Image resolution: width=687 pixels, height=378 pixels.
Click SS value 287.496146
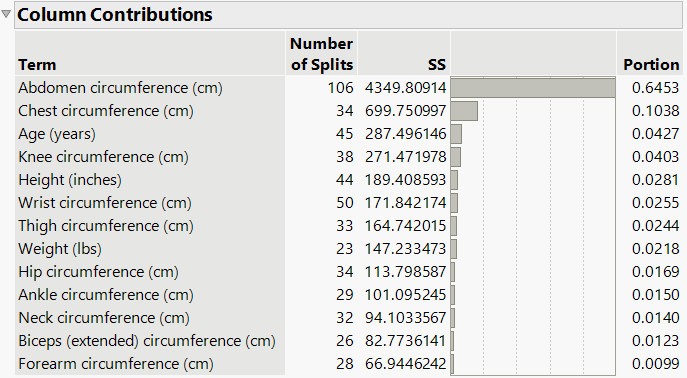tap(405, 134)
